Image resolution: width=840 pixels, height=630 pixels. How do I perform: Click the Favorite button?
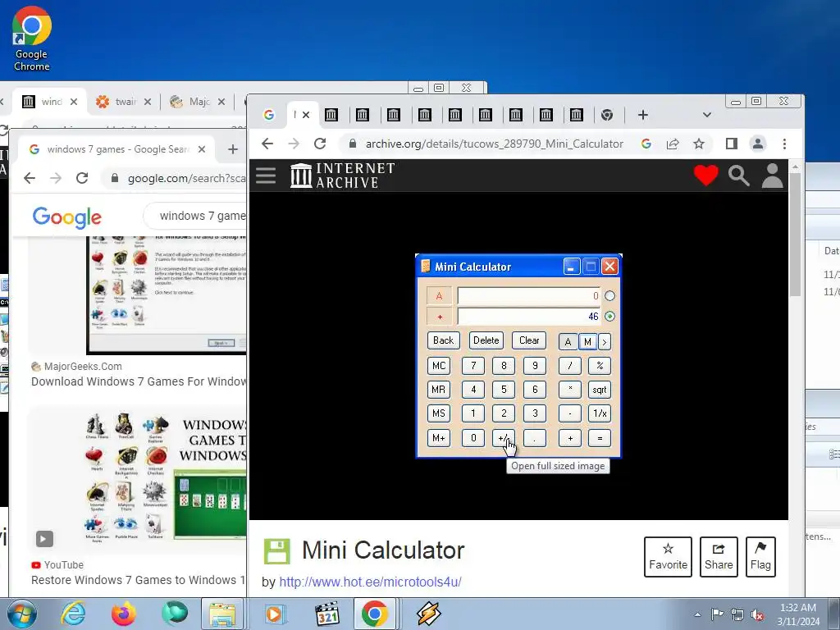tap(668, 557)
